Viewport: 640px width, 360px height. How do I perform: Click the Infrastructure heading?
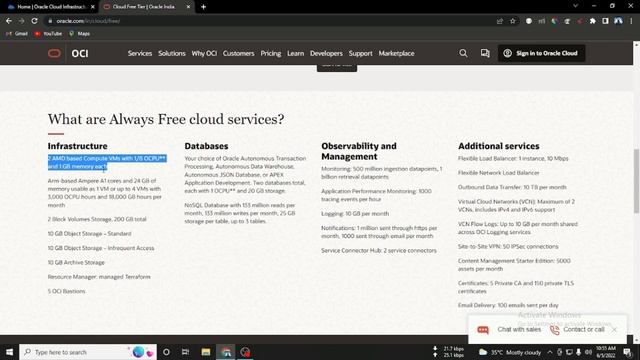(x=78, y=146)
